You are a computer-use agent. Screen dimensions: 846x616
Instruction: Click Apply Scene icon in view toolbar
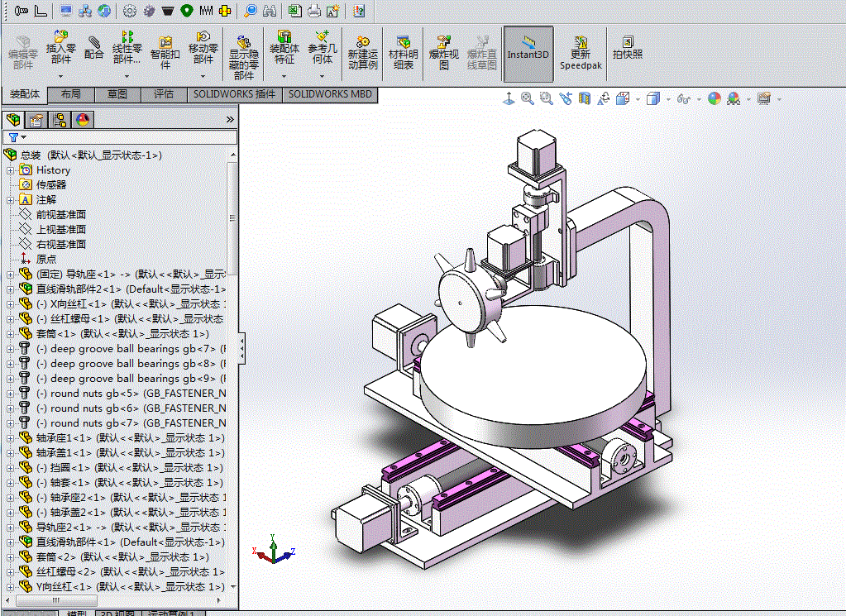pyautogui.click(x=734, y=98)
